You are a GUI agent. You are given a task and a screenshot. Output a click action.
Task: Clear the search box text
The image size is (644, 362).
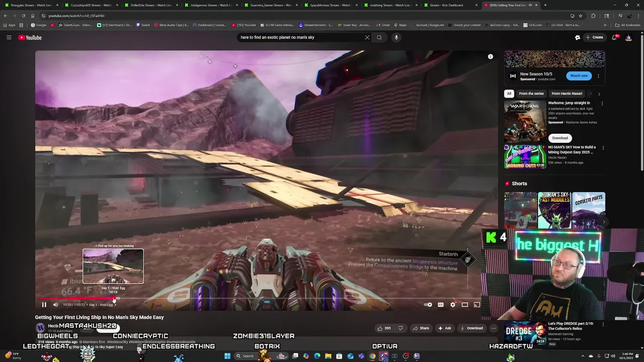pyautogui.click(x=367, y=37)
